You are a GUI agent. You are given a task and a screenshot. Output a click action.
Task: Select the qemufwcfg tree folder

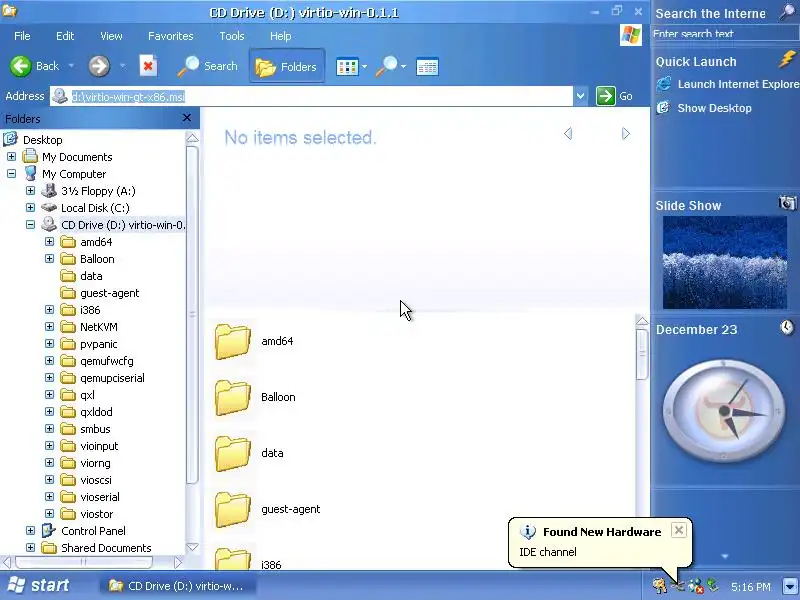pos(107,361)
